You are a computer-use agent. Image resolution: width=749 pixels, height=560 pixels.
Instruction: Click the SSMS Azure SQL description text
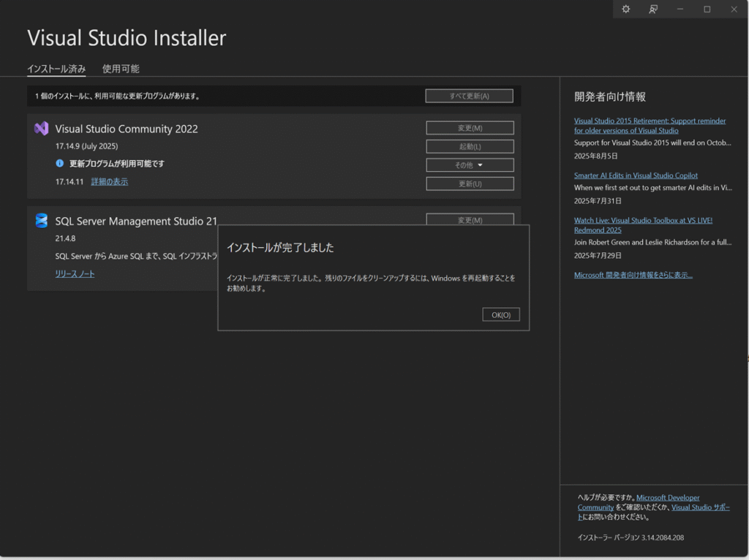click(x=136, y=256)
